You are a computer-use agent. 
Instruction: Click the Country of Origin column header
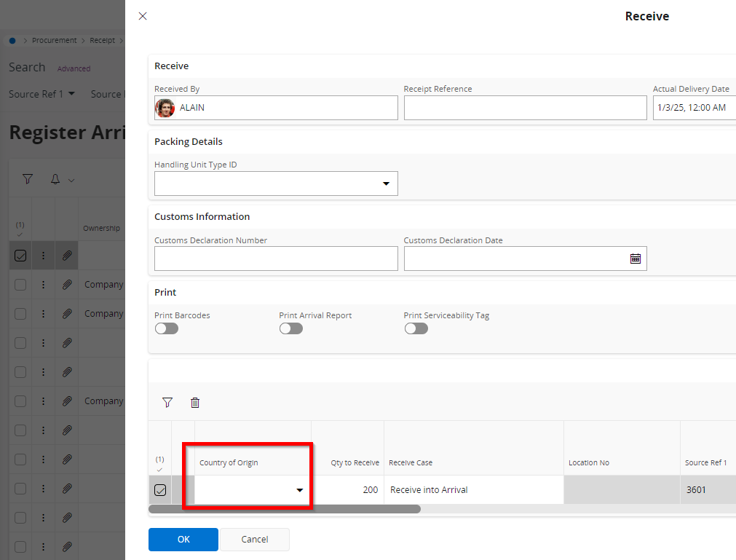click(x=229, y=463)
